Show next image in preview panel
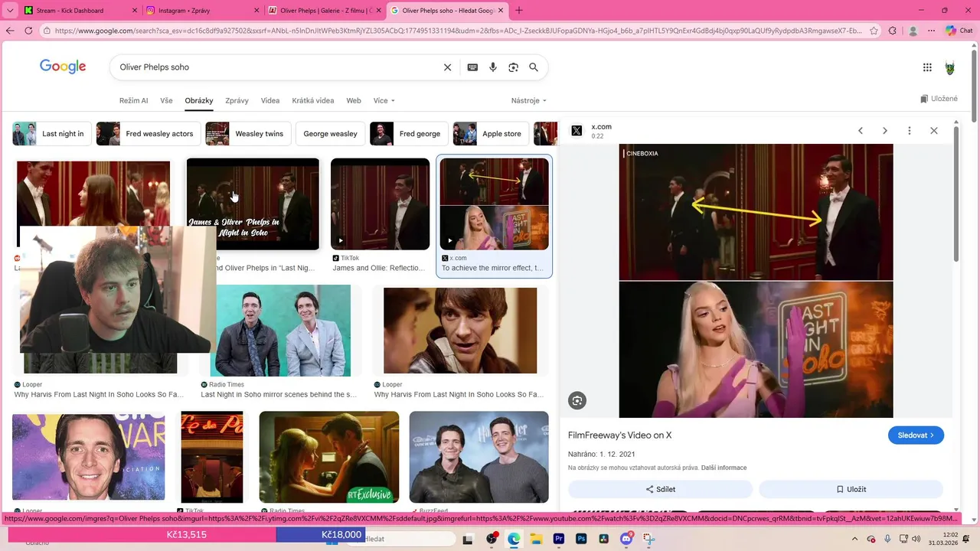Screen dimensions: 980x551 pyautogui.click(x=885, y=131)
